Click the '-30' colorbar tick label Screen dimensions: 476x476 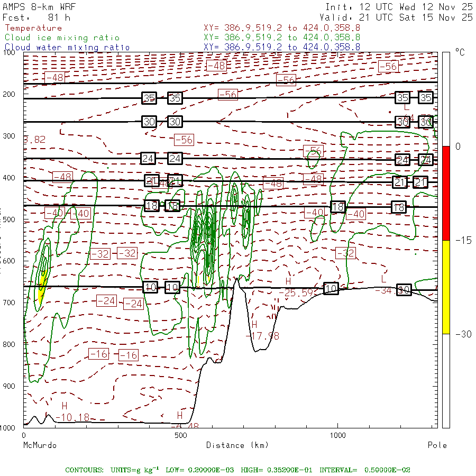463,334
